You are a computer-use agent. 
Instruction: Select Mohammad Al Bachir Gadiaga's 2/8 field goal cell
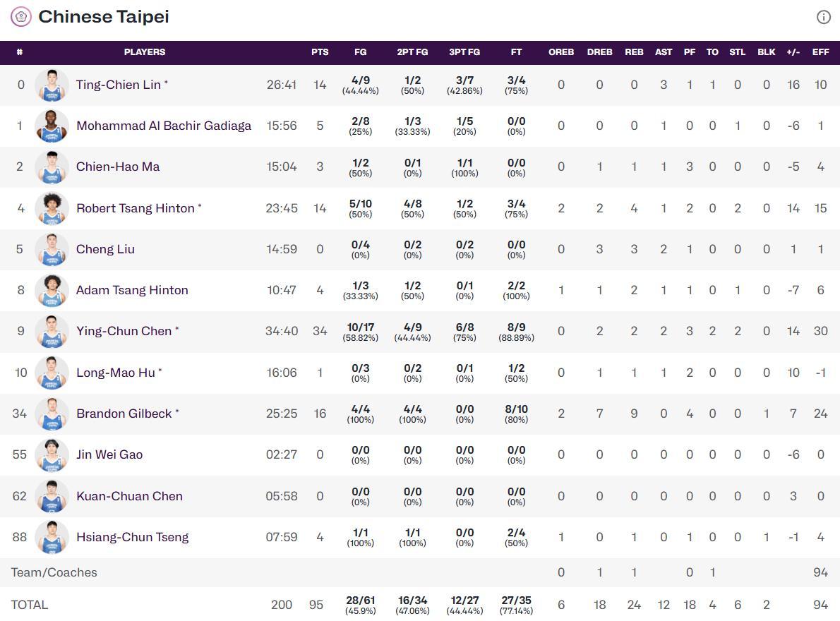click(x=361, y=126)
